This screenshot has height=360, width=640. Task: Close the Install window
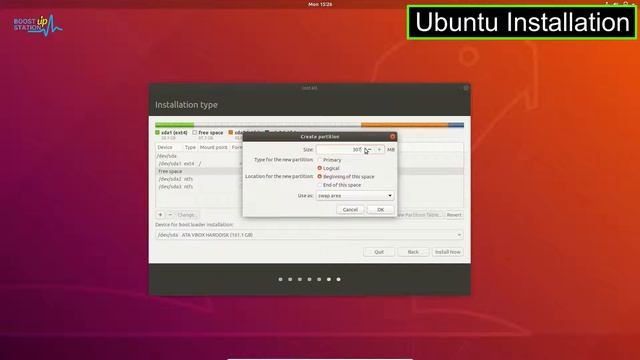[466, 88]
